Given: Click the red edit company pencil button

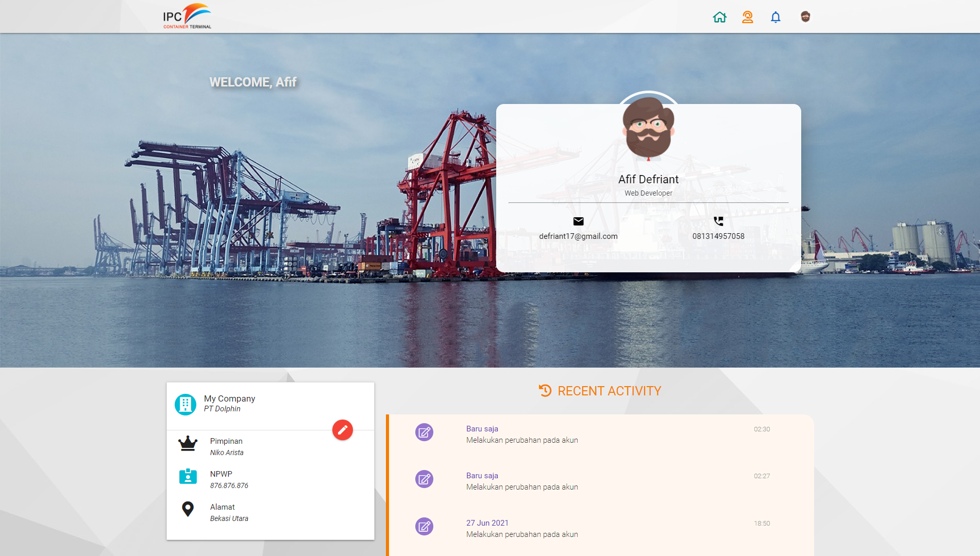Looking at the screenshot, I should [343, 430].
